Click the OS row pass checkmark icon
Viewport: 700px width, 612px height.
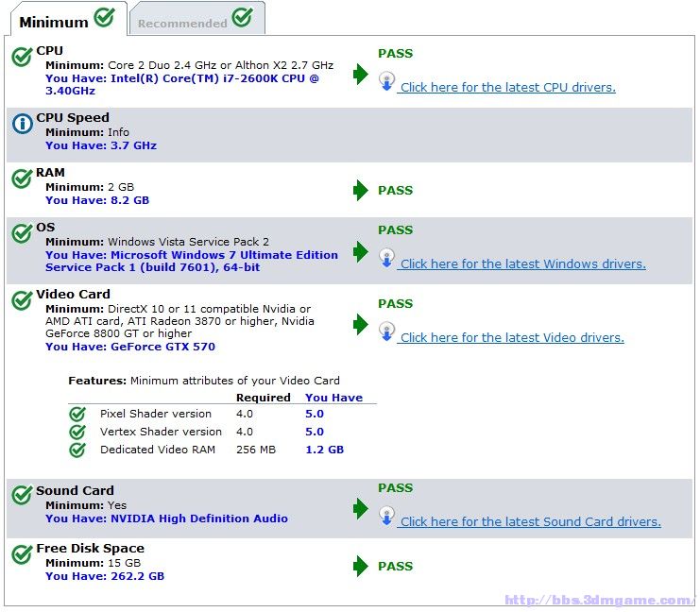tap(22, 233)
